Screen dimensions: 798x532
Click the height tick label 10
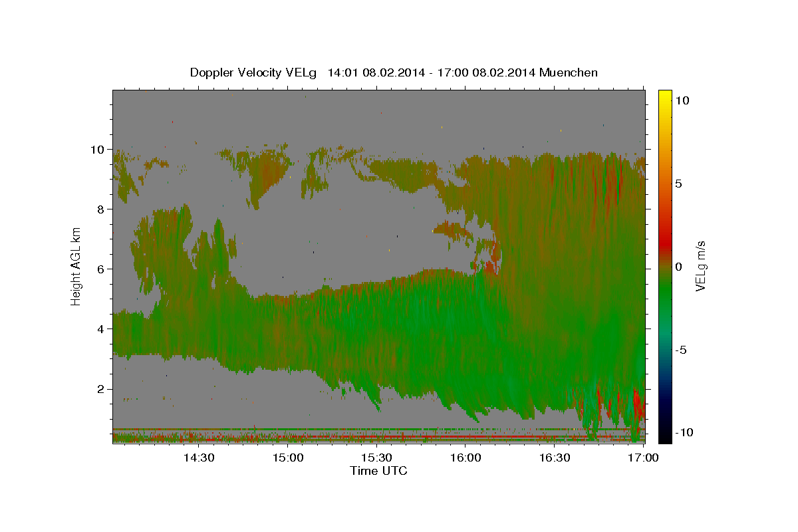coord(96,149)
